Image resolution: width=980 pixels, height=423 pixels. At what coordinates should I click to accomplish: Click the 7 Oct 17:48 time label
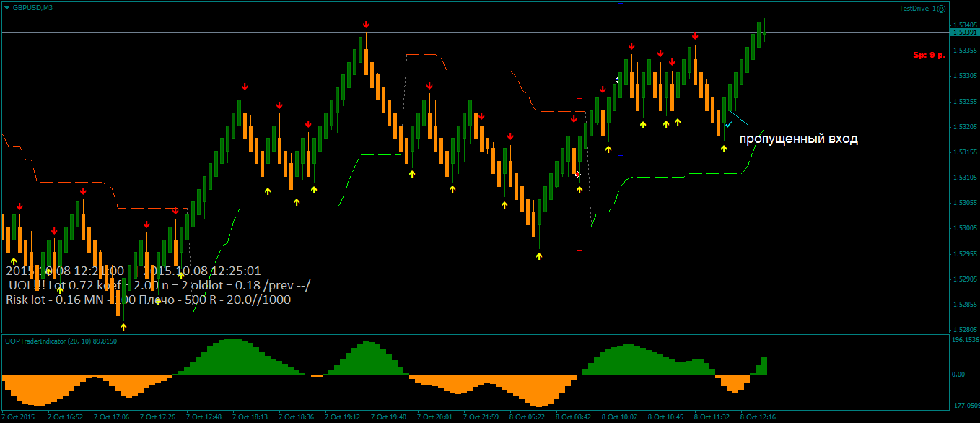[204, 417]
